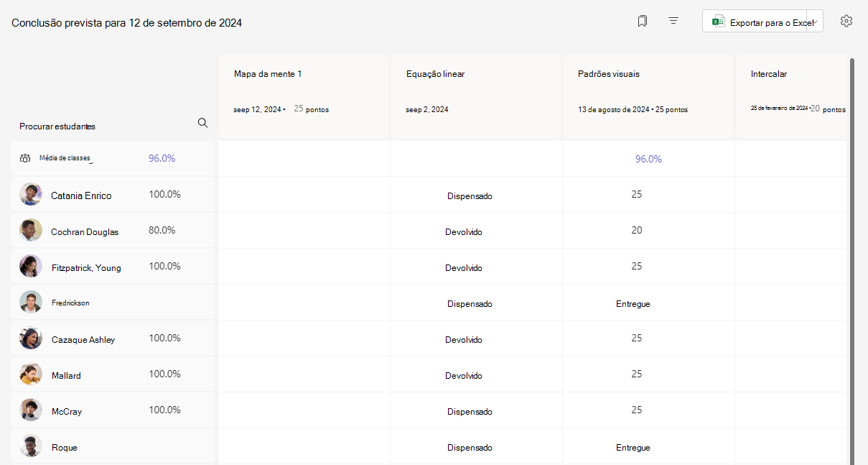Open Cochran Douglas's profile picture
The height and width of the screenshot is (465, 868).
(x=31, y=230)
